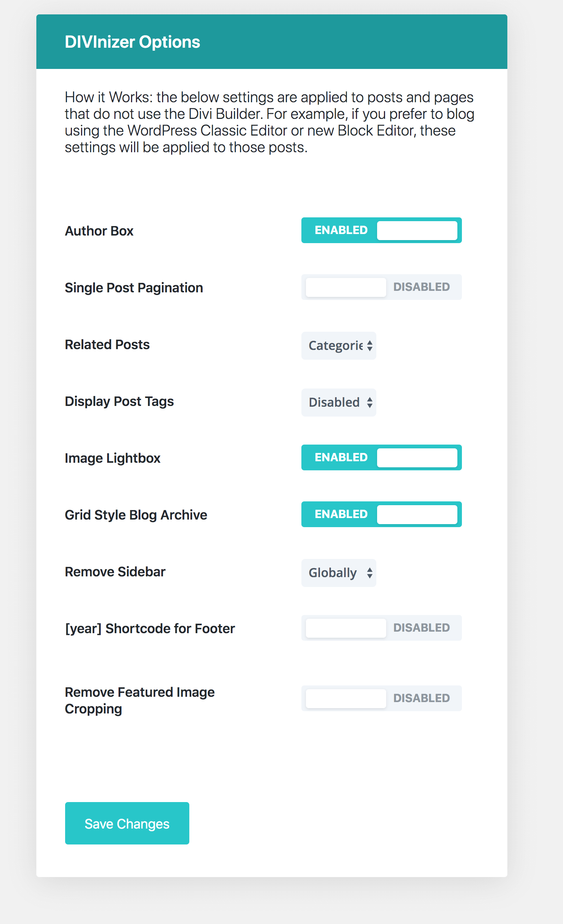Click the How it Works description paragraph
Screen dimensions: 563x924
[x=269, y=122]
